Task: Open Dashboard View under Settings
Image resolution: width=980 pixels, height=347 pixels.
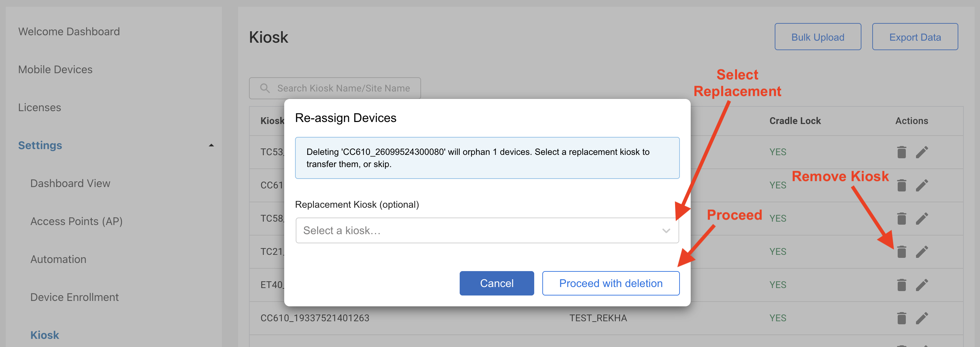Action: tap(70, 183)
